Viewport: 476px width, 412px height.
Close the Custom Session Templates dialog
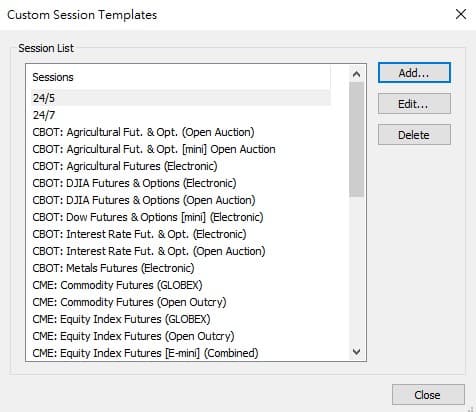pyautogui.click(x=428, y=395)
